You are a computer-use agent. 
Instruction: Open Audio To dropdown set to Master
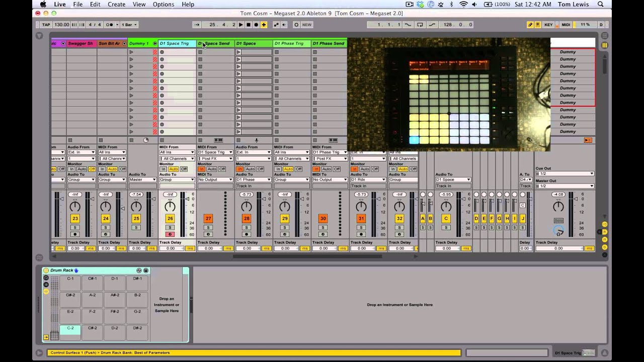pos(143,179)
